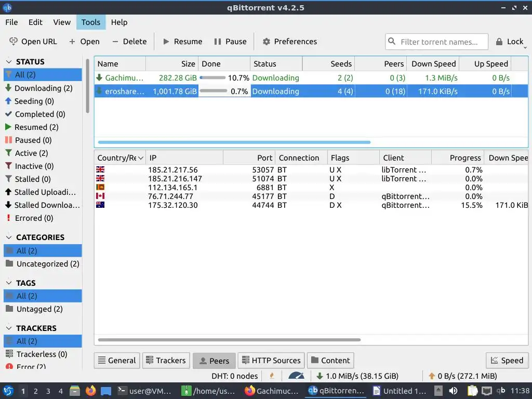Click the Speed button
The image size is (532, 399).
tap(507, 361)
